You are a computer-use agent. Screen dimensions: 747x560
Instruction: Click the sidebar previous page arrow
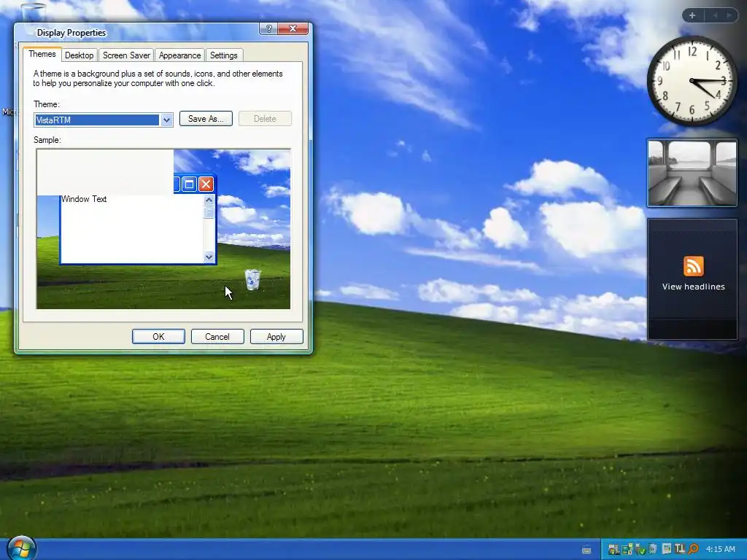click(715, 16)
